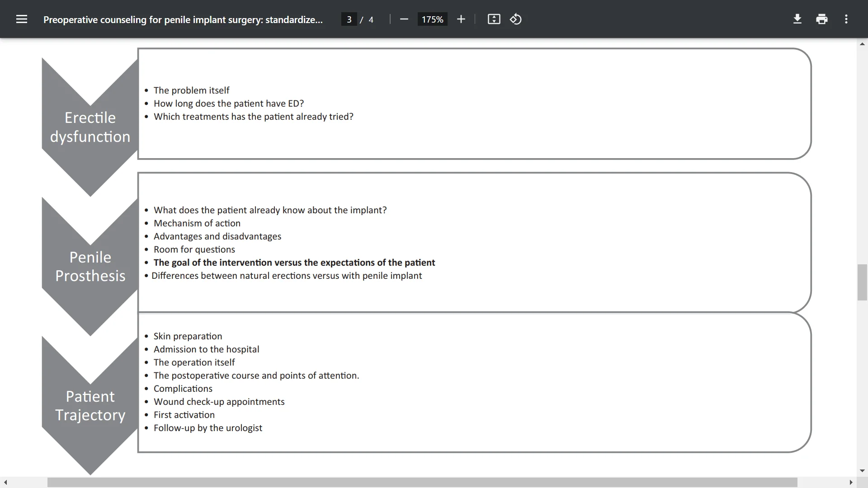Open the sidebar hamburger menu
The image size is (868, 488).
[x=22, y=19]
